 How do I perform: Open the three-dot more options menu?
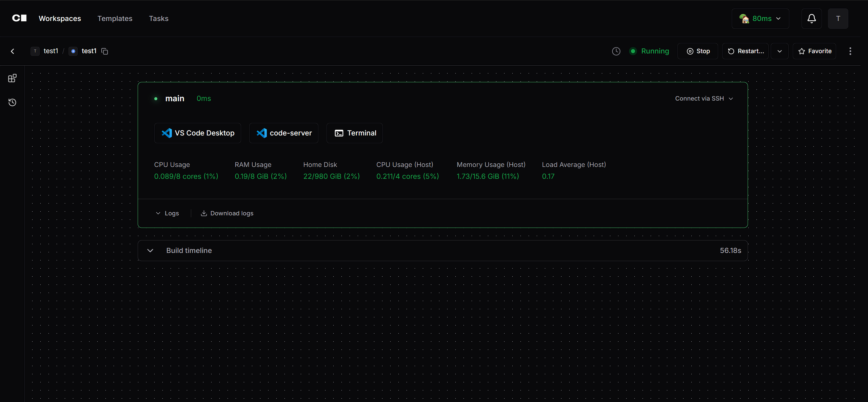(850, 51)
